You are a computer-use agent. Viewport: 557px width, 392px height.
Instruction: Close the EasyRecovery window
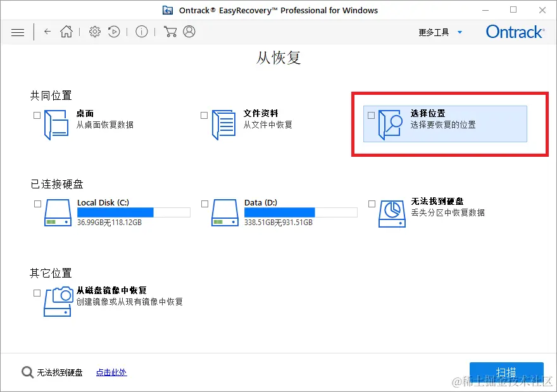(542, 10)
